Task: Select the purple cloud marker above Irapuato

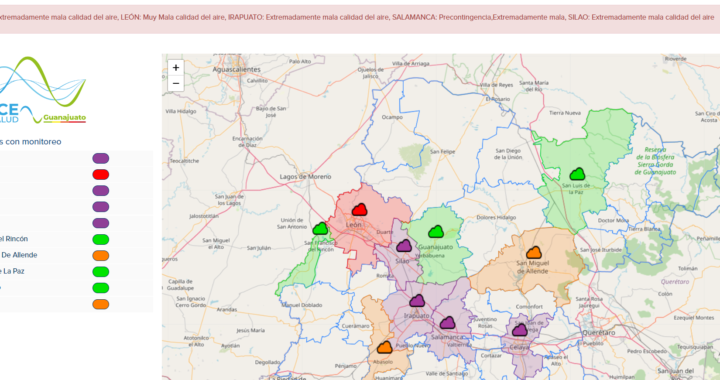Action: (x=417, y=301)
